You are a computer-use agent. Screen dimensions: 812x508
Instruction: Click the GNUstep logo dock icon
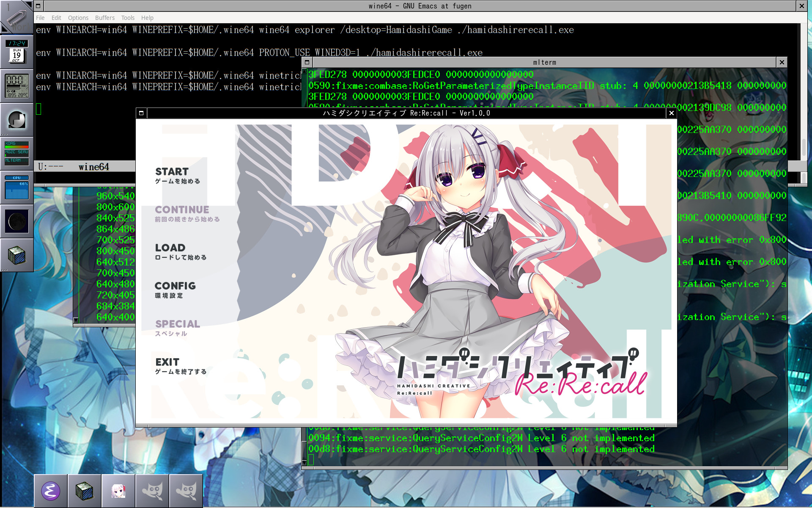click(x=17, y=120)
